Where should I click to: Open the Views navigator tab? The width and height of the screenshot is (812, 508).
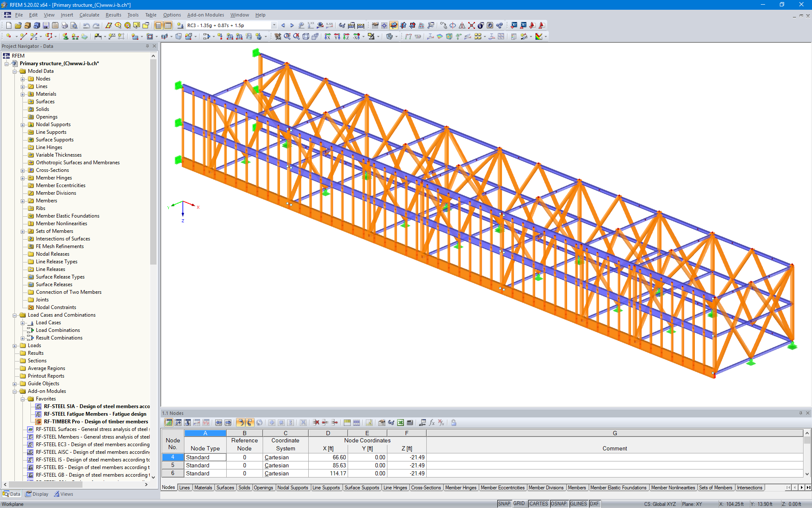pyautogui.click(x=63, y=494)
